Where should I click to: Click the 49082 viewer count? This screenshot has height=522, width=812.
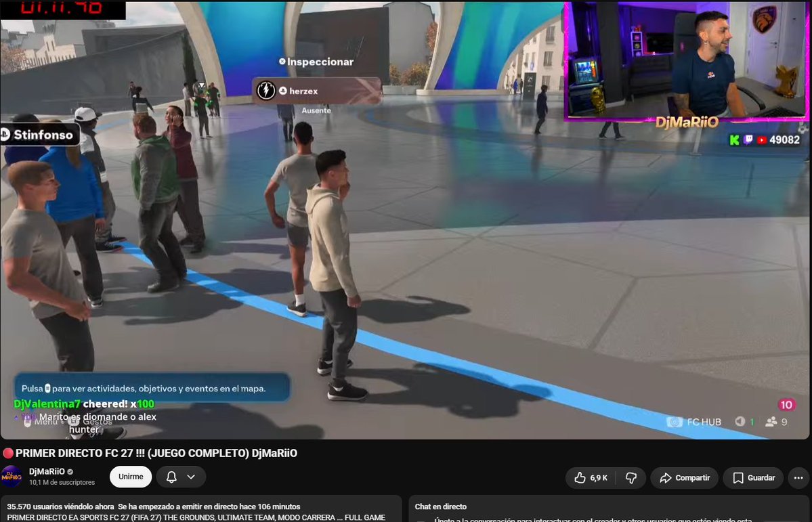tap(784, 140)
